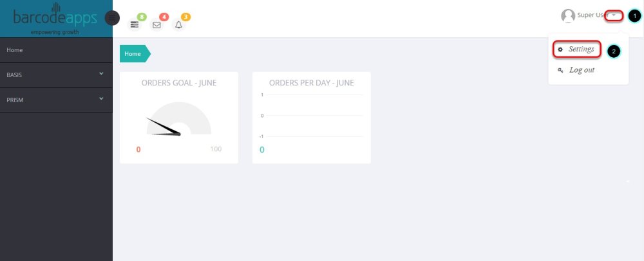This screenshot has width=644, height=261.
Task: Open the Super User dropdown arrow
Action: (x=614, y=15)
